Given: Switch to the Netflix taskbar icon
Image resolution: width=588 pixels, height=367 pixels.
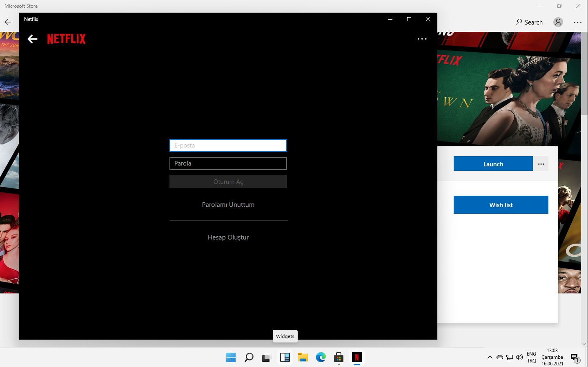Looking at the screenshot, I should pos(357,357).
